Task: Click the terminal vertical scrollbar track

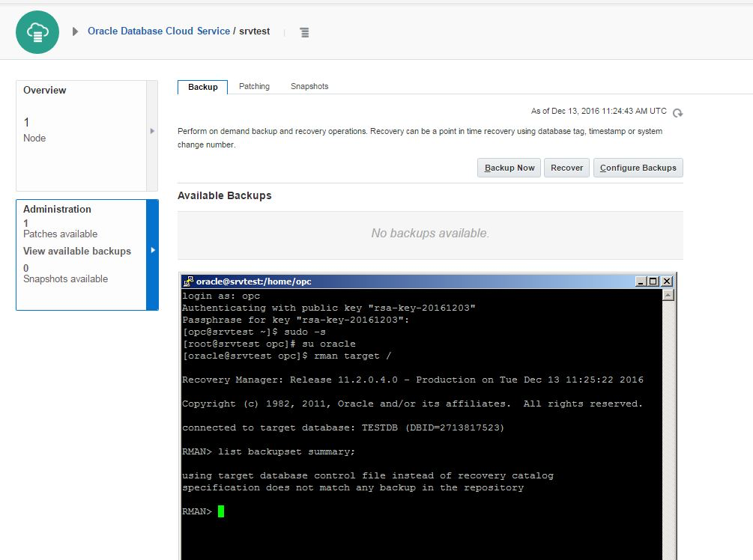Action: 668,419
